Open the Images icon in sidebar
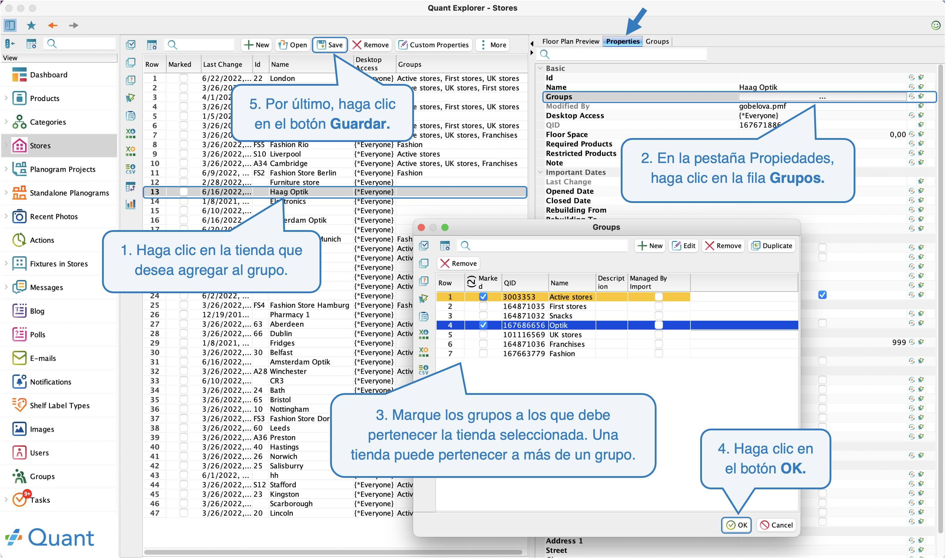Viewport: 946px width, 560px height. click(x=19, y=429)
